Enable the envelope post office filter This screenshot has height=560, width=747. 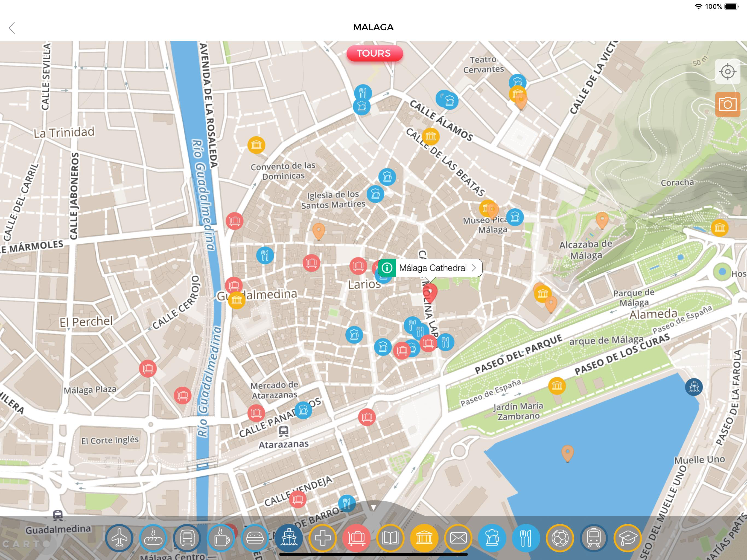coord(458,538)
